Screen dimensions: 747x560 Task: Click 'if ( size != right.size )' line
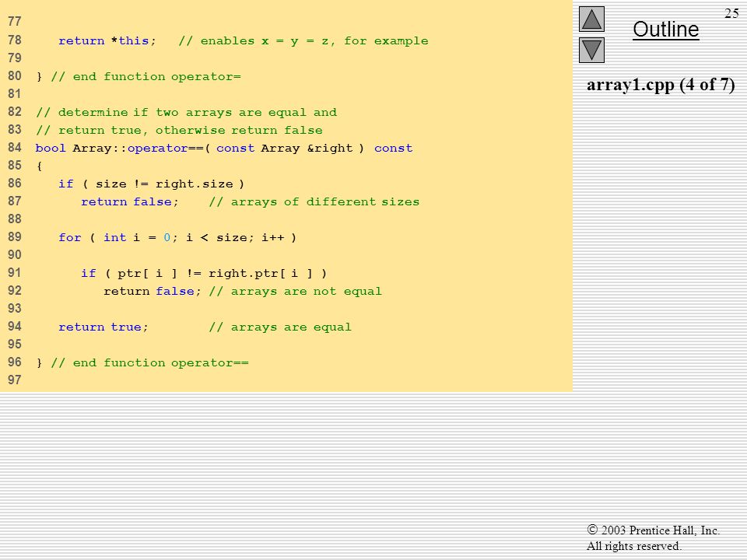click(151, 184)
